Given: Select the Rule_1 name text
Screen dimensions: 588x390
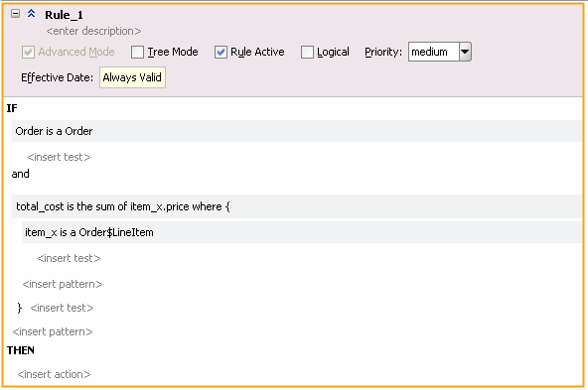Looking at the screenshot, I should [64, 15].
